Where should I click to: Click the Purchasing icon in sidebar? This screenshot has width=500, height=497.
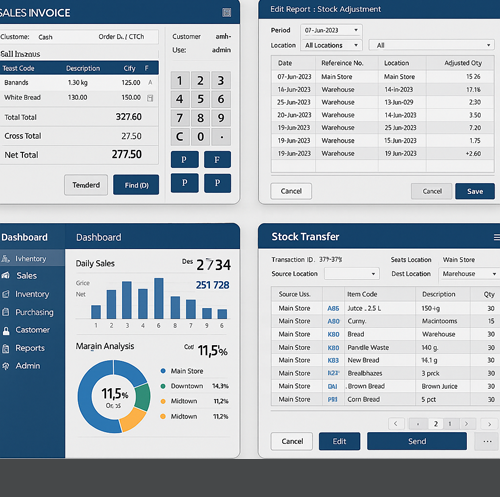6,312
